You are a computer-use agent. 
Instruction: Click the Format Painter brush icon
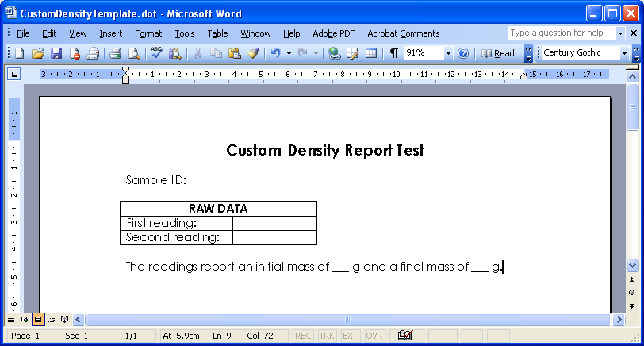point(253,53)
